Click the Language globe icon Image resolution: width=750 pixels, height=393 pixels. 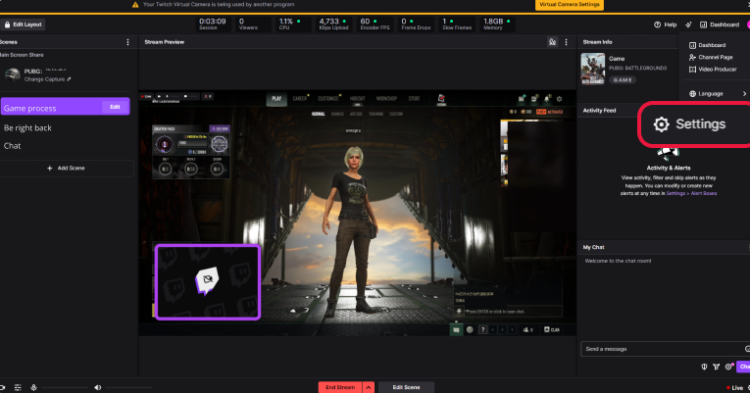click(x=692, y=94)
